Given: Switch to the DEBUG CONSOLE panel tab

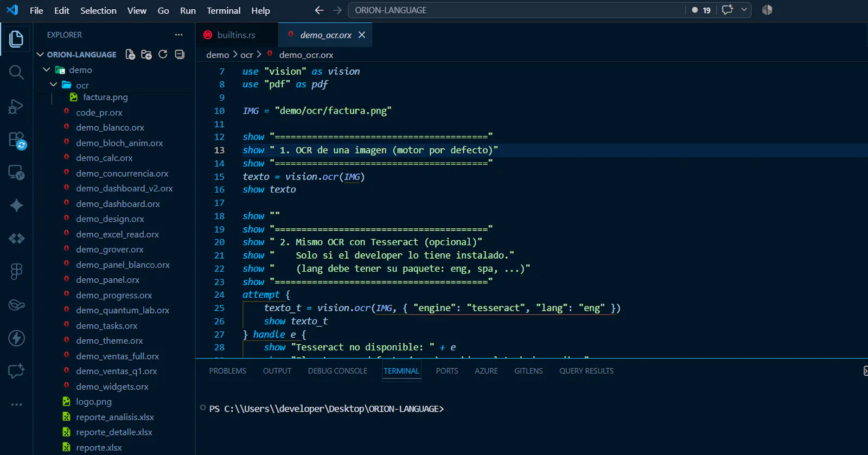Looking at the screenshot, I should click(x=337, y=371).
